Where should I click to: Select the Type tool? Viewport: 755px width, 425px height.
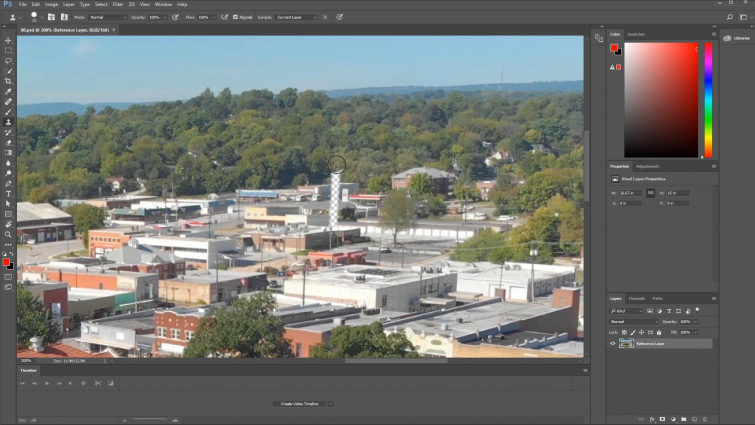click(8, 193)
